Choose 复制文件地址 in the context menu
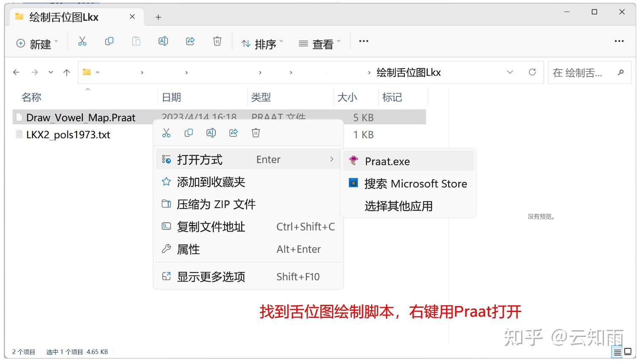This screenshot has width=640, height=364. pos(248,227)
